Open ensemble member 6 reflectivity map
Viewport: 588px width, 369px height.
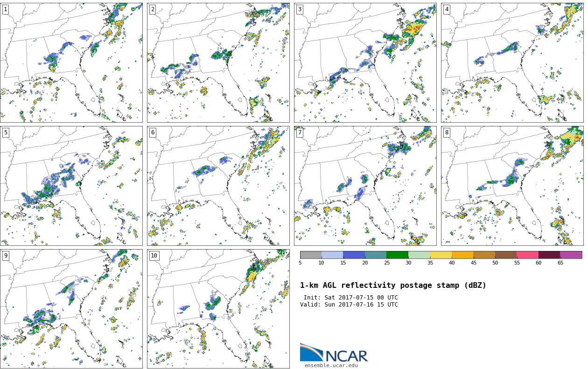pyautogui.click(x=218, y=186)
